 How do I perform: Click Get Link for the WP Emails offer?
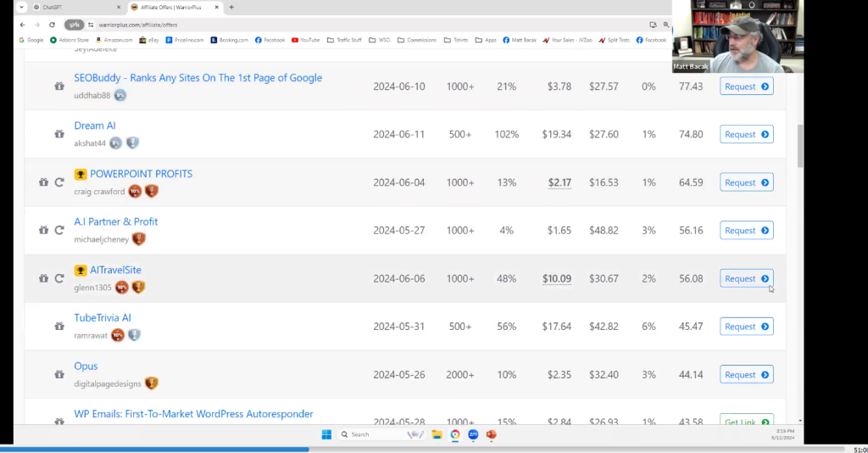(x=746, y=420)
